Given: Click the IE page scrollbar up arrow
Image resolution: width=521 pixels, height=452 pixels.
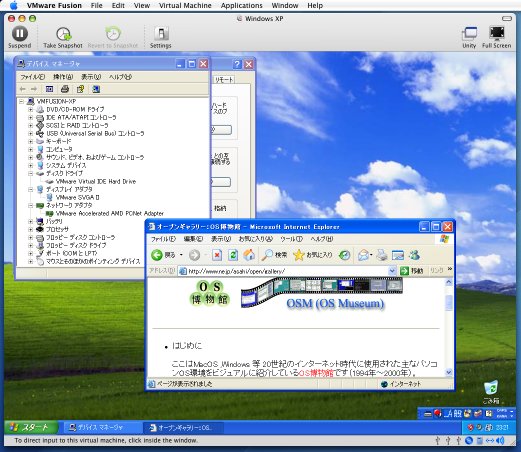Looking at the screenshot, I should point(449,282).
